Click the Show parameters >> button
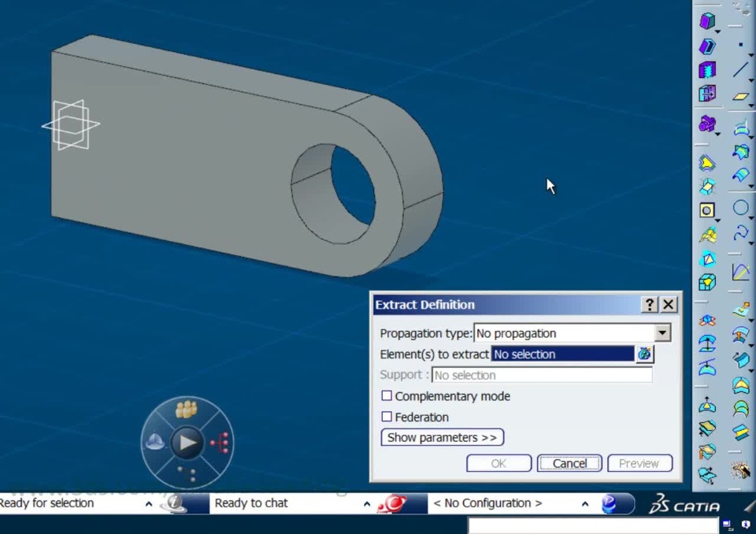This screenshot has height=534, width=756. (x=442, y=438)
